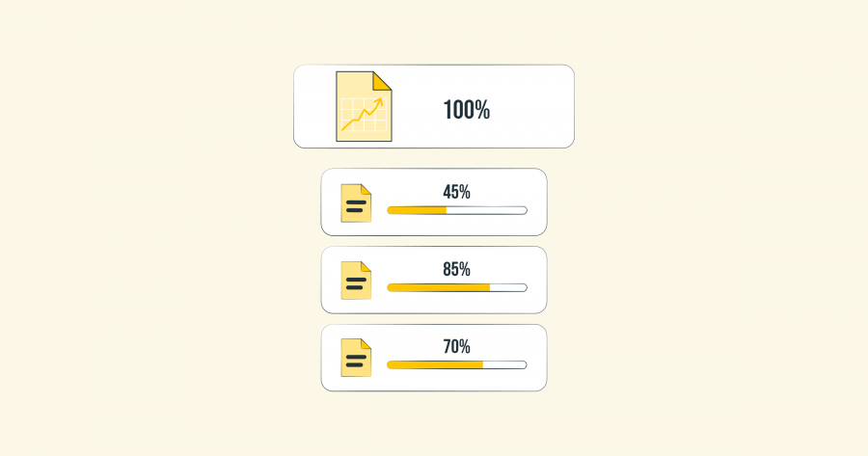Select the document icon in the 85% card
The image size is (868, 456).
pyautogui.click(x=356, y=281)
